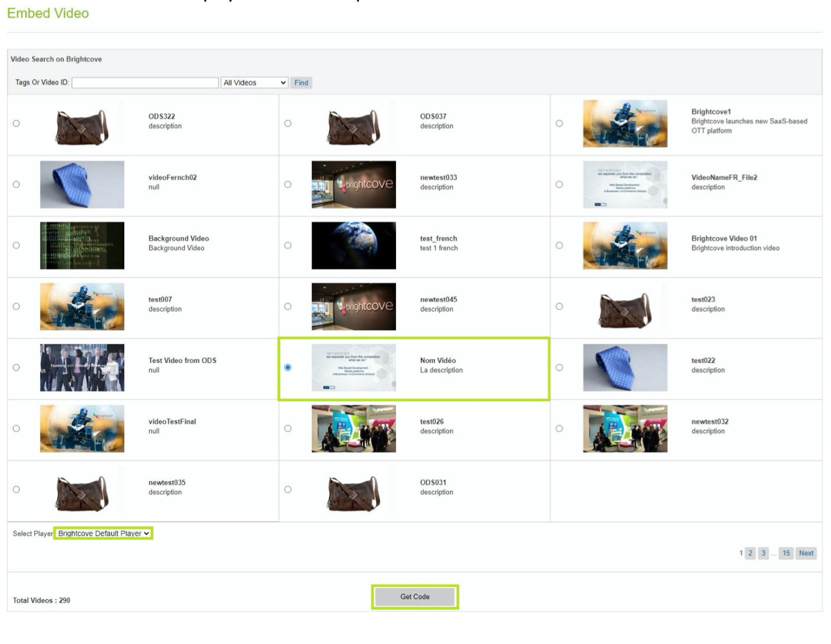831x644 pixels.
Task: Select the radio button for newtest035
Action: tap(17, 488)
